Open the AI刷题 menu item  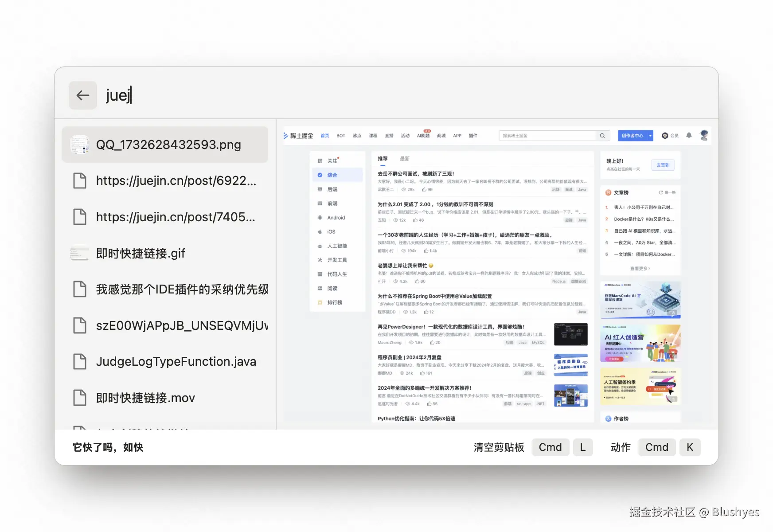pos(424,135)
